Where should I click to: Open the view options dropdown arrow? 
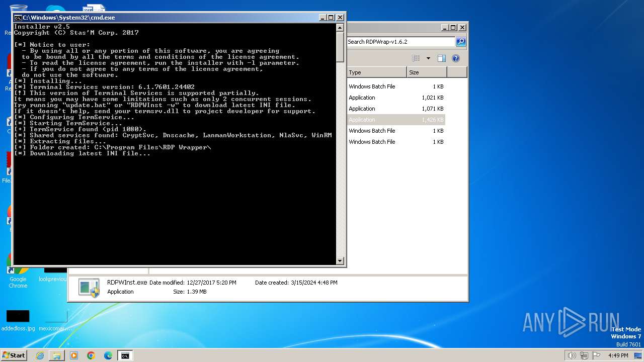tap(428, 58)
